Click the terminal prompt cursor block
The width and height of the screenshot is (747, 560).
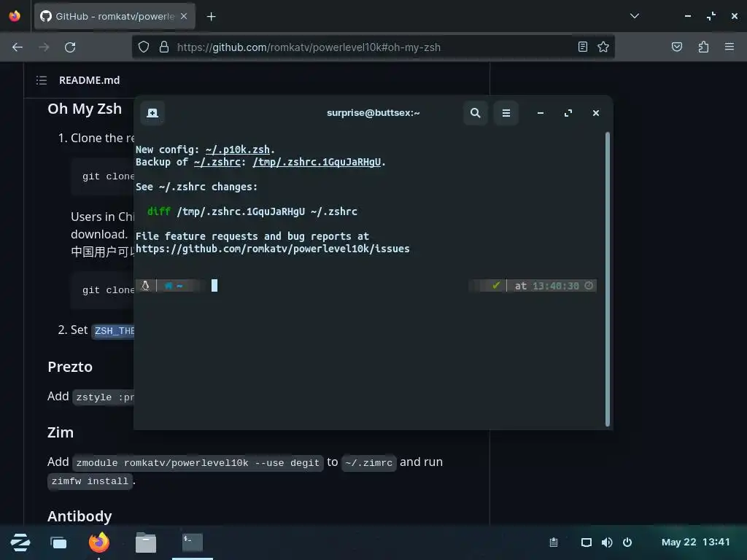(214, 285)
